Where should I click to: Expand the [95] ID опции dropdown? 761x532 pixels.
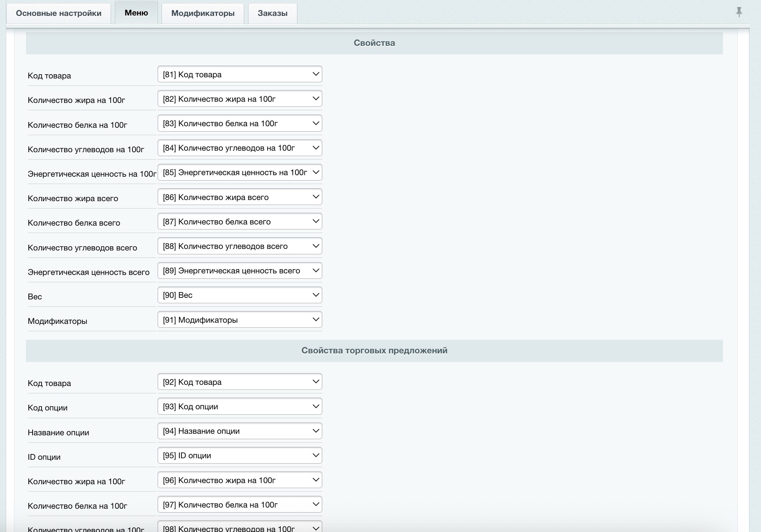pyautogui.click(x=240, y=456)
